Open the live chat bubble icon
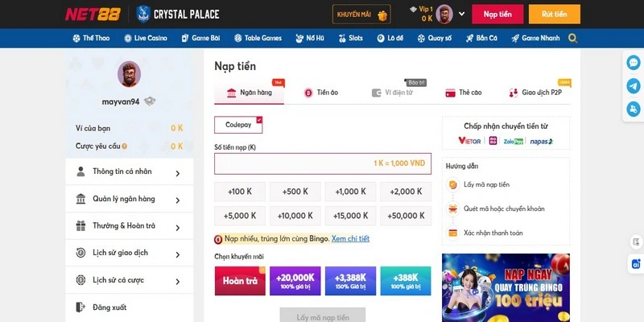Image resolution: width=644 pixels, height=322 pixels. (x=634, y=63)
